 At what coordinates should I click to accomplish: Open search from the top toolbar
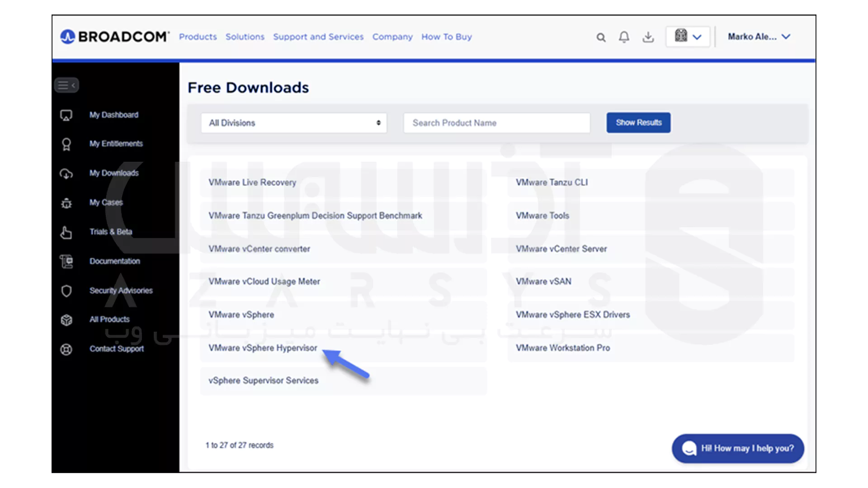pyautogui.click(x=601, y=37)
